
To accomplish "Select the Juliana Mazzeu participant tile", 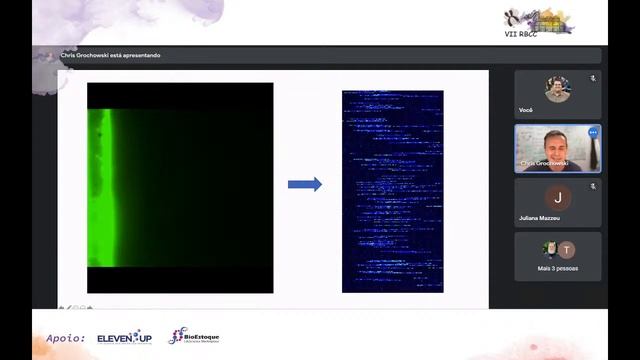I will (x=558, y=203).
